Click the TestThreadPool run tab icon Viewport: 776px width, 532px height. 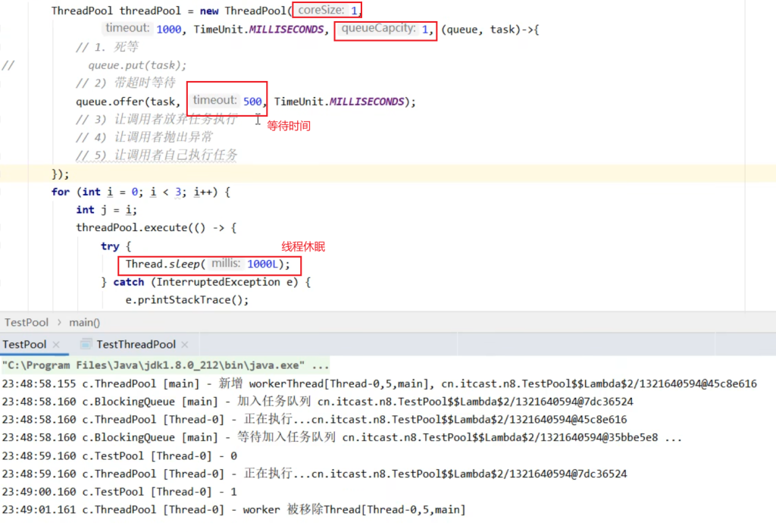coord(86,344)
